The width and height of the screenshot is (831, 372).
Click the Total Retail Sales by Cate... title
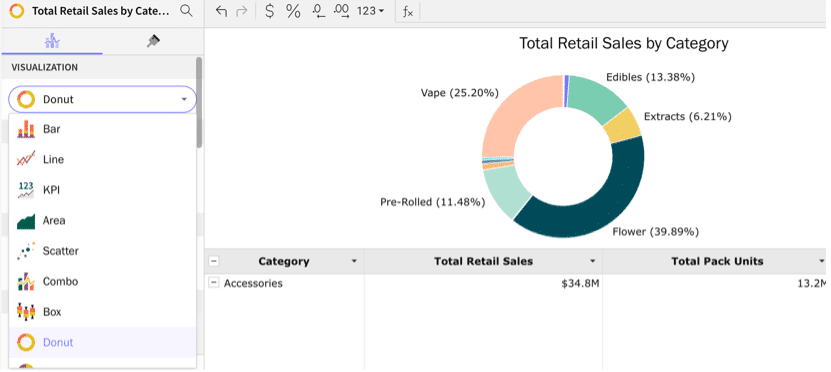click(101, 11)
